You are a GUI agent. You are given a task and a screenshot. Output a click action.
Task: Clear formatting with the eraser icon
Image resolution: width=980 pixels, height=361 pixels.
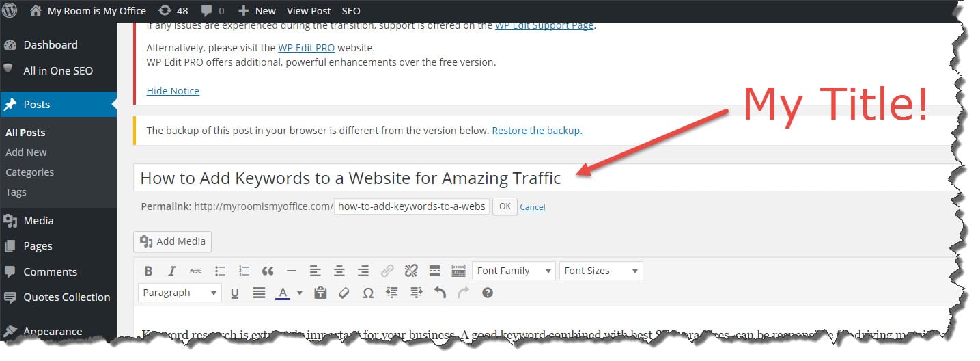point(344,293)
